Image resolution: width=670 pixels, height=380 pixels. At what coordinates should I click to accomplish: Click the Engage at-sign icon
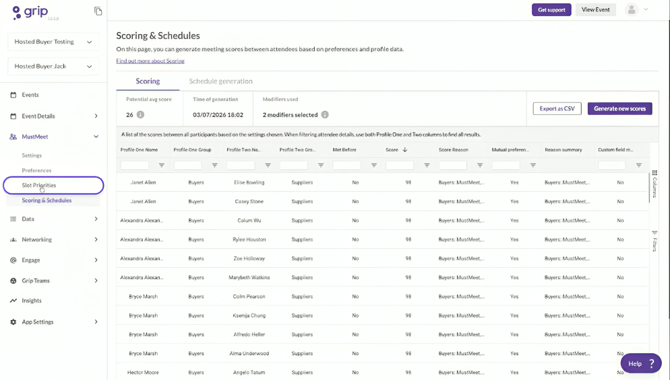click(x=13, y=260)
